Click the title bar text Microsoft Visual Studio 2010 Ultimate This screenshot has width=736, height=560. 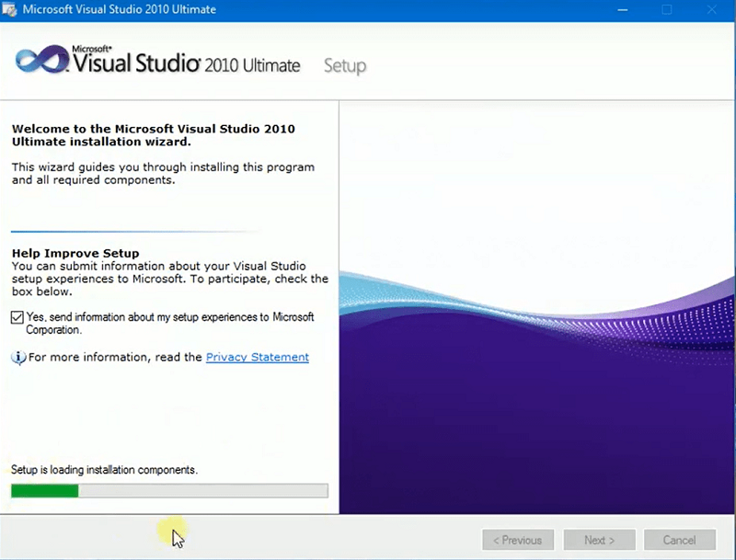(120, 9)
